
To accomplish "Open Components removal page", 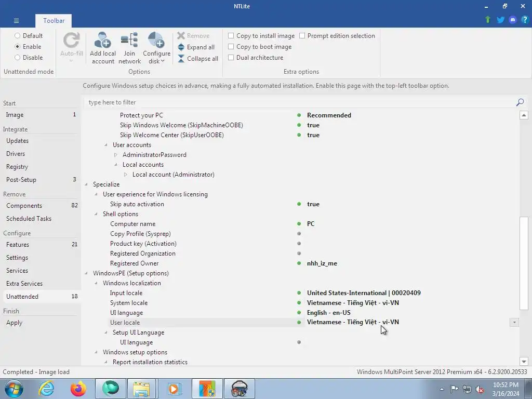I will point(41,206).
